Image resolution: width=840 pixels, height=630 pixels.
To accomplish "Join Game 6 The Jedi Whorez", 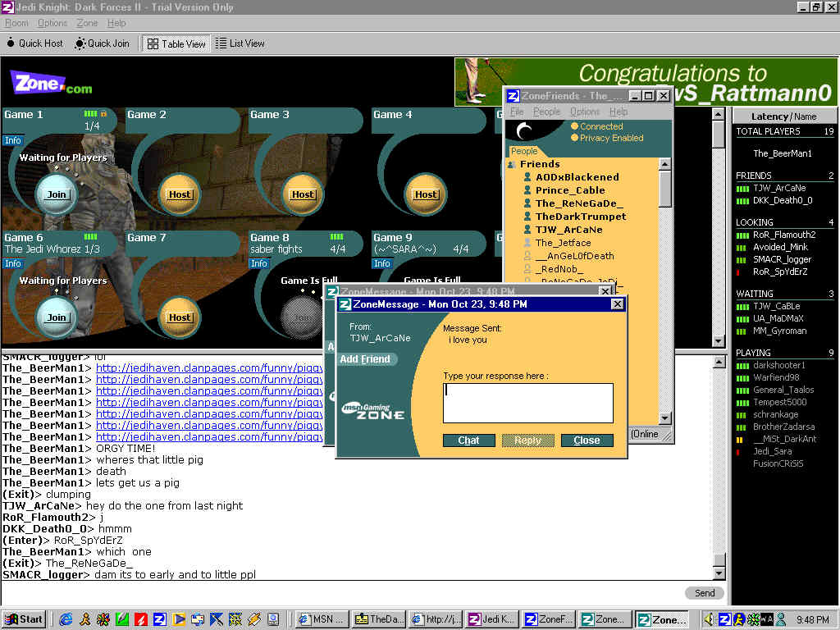I will pos(57,317).
